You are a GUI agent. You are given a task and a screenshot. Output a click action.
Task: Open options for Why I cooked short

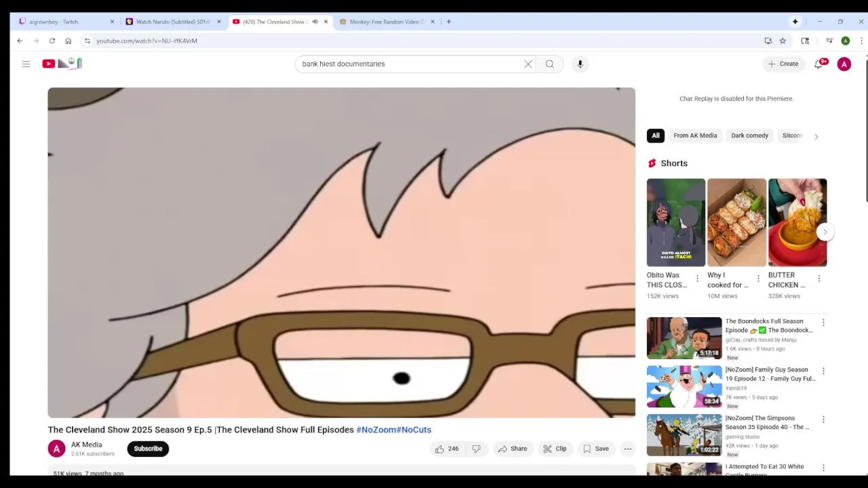758,279
